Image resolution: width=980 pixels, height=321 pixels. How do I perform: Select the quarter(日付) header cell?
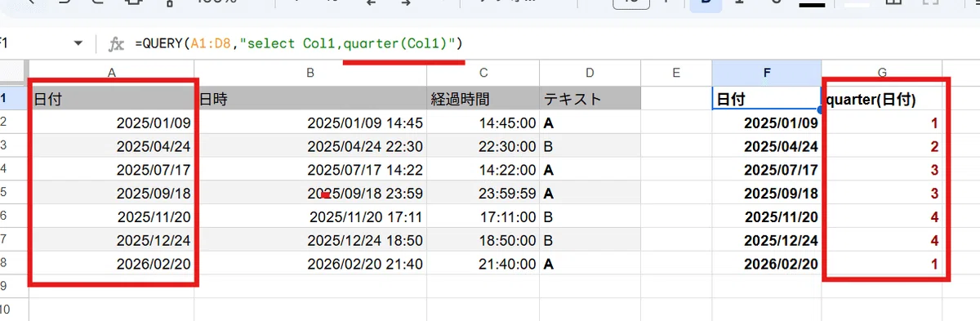tap(882, 99)
